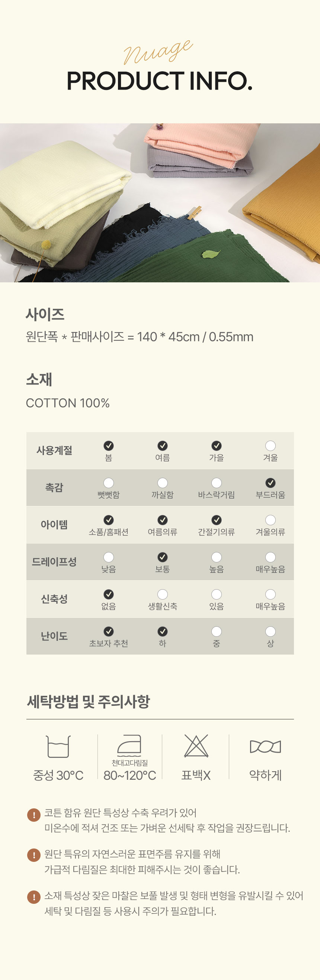320x980 pixels.
Task: Toggle the 보통 drape checkbox
Action: (x=163, y=557)
